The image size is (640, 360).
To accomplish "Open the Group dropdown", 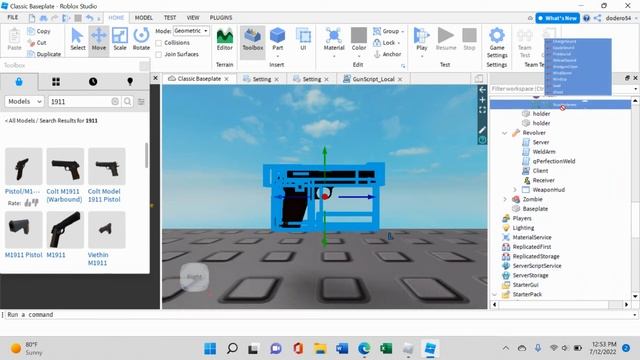I will point(389,31).
